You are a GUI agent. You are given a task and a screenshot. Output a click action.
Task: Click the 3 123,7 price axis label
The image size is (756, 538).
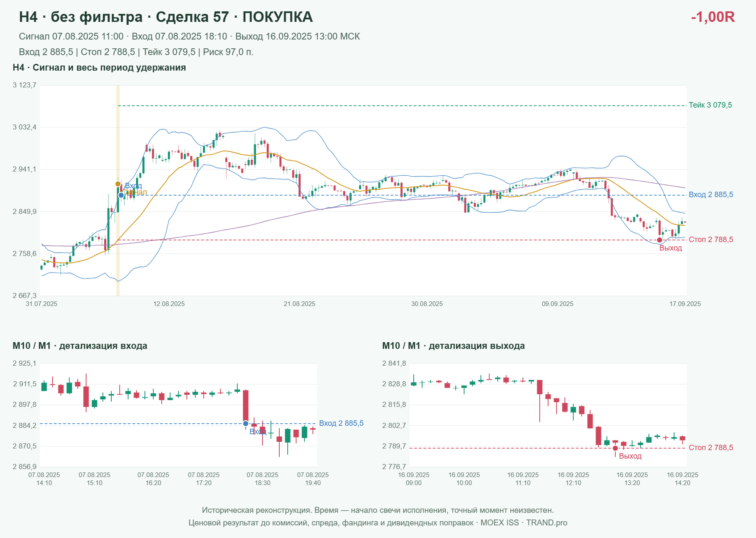(25, 85)
